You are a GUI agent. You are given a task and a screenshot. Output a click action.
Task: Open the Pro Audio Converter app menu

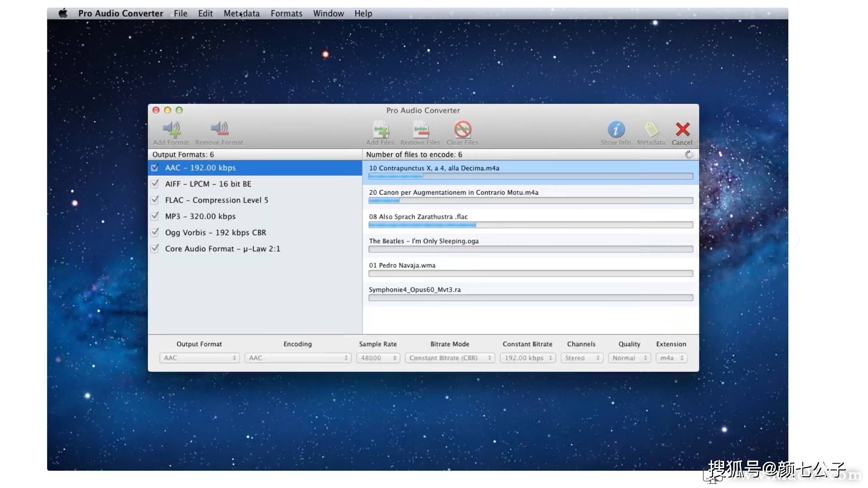point(121,14)
